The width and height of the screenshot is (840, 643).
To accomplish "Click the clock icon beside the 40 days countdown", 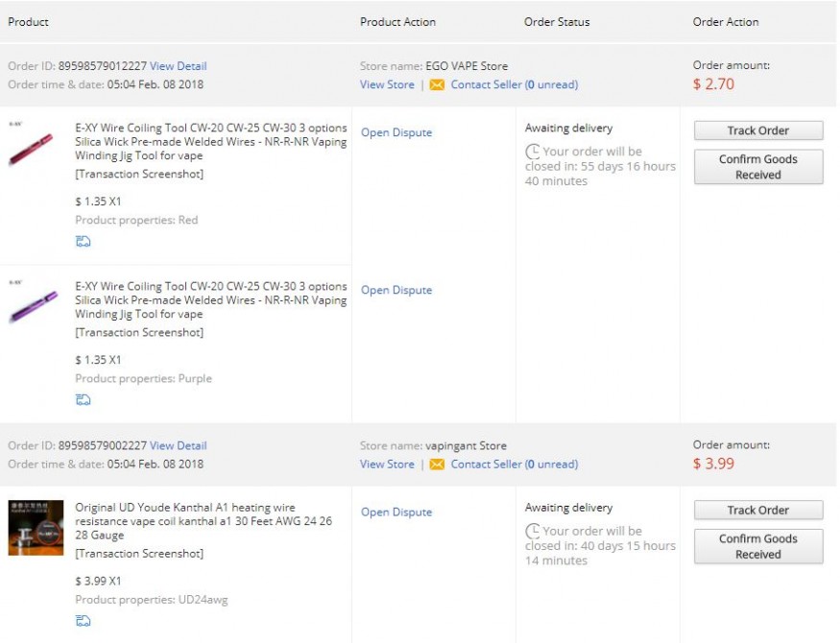I will click(x=533, y=531).
